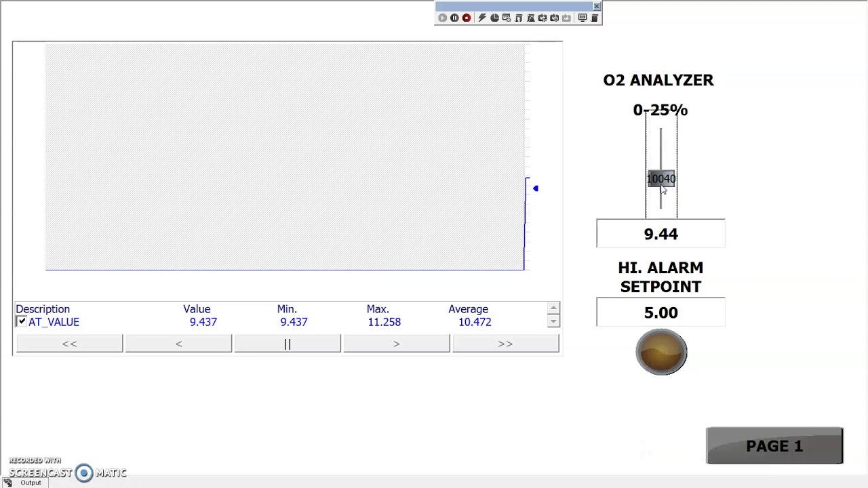Uncheck the AT_VALUE pen checkbox
868x488 pixels.
click(x=22, y=322)
